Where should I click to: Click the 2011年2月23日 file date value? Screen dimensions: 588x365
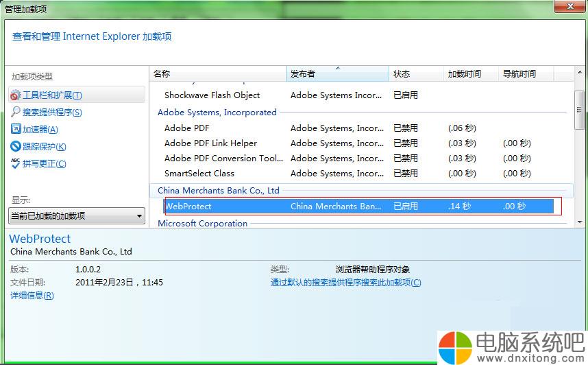[119, 283]
